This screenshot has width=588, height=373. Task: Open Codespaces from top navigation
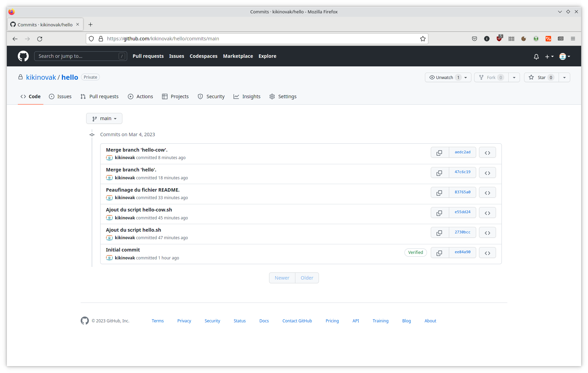pyautogui.click(x=203, y=56)
